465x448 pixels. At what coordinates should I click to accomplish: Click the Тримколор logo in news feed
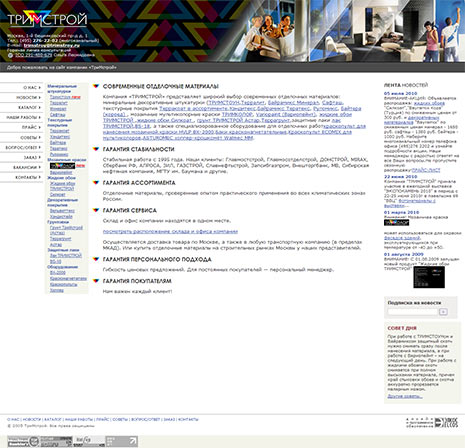396,222
